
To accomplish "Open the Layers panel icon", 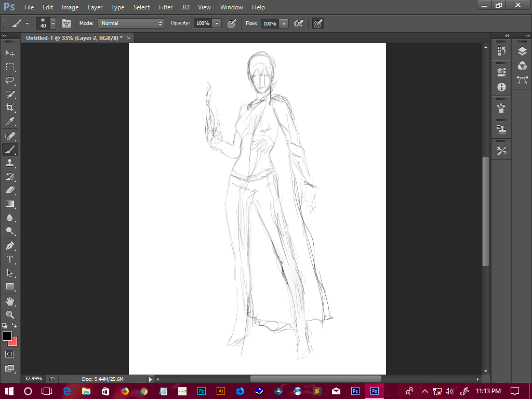I will [x=522, y=51].
